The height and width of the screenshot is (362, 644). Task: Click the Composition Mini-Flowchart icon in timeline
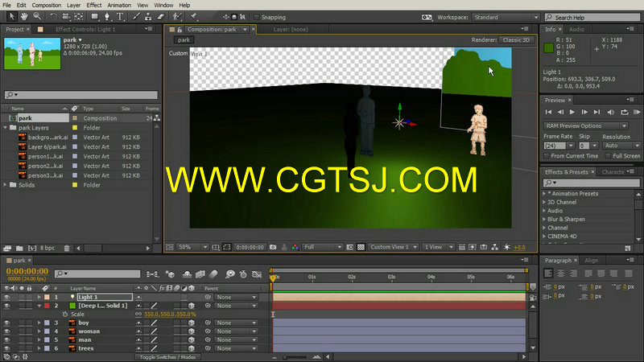(152, 274)
